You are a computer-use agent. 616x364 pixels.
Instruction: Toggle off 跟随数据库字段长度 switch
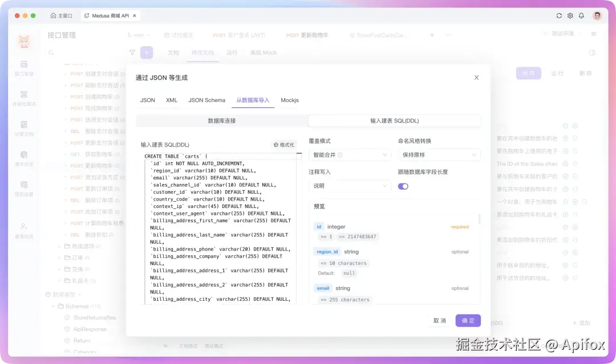click(403, 186)
